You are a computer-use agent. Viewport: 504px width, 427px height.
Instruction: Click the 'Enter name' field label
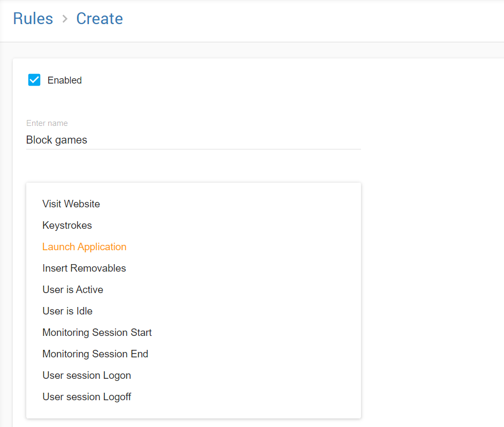pos(47,123)
